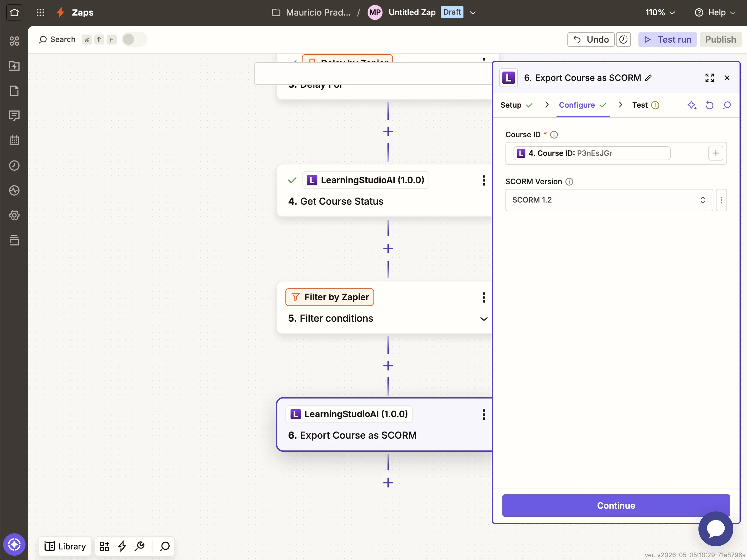Select the Export Course as SCORM card
This screenshot has width=747, height=560.
coord(384,425)
